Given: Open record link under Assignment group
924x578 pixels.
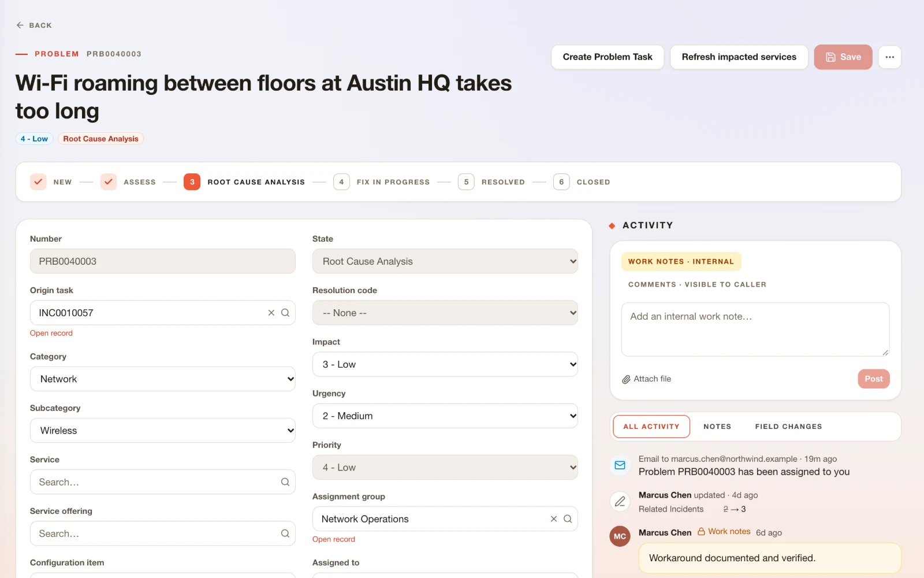Looking at the screenshot, I should click(334, 540).
